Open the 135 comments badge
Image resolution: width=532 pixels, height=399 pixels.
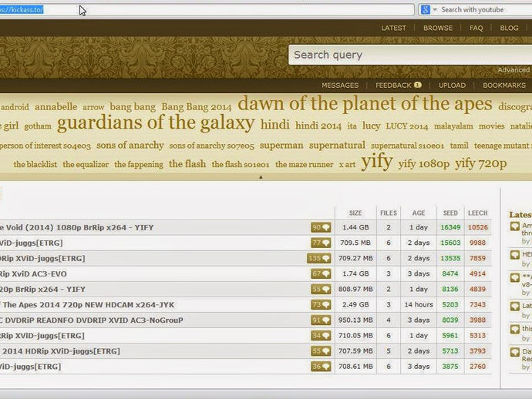[319, 258]
